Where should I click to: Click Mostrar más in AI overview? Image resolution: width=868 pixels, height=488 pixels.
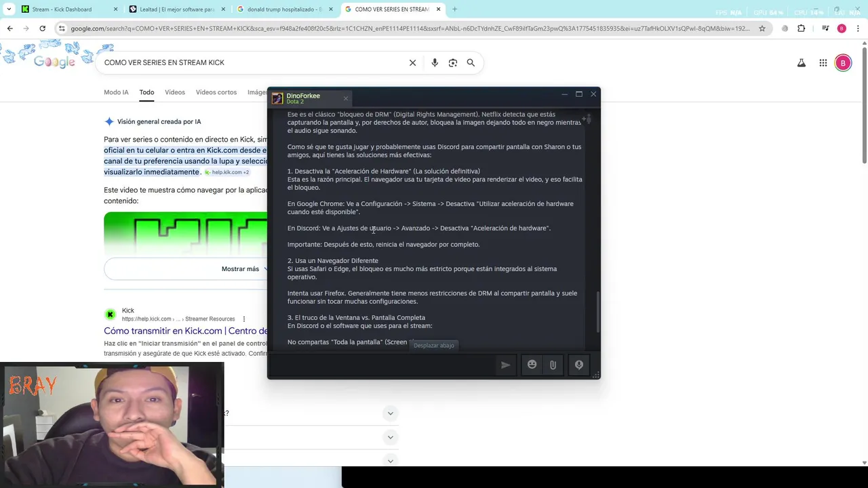tap(240, 269)
